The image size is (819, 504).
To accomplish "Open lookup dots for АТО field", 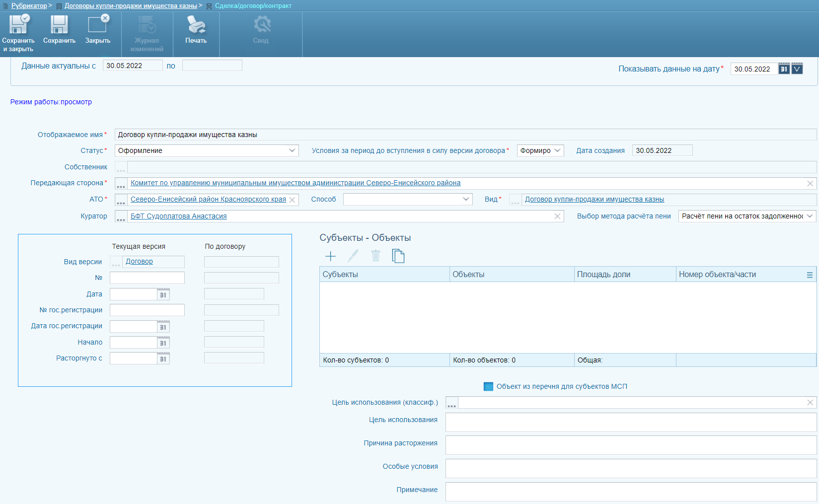I will tap(121, 200).
